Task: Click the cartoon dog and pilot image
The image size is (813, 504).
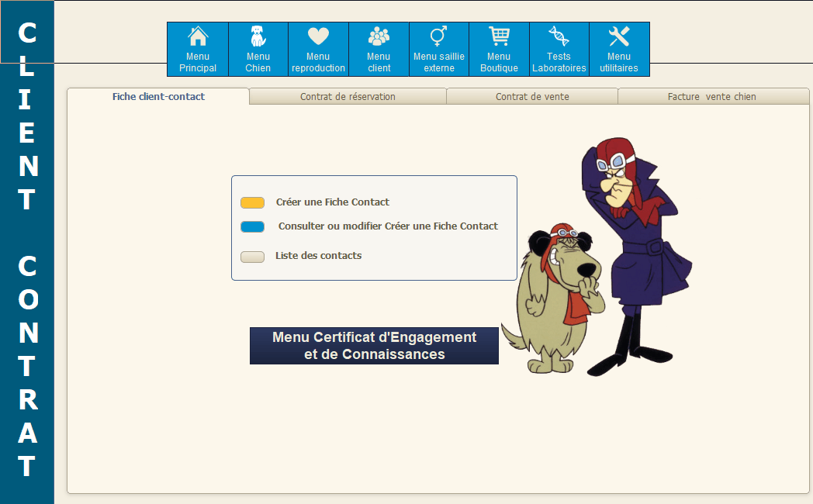Action: [597, 264]
